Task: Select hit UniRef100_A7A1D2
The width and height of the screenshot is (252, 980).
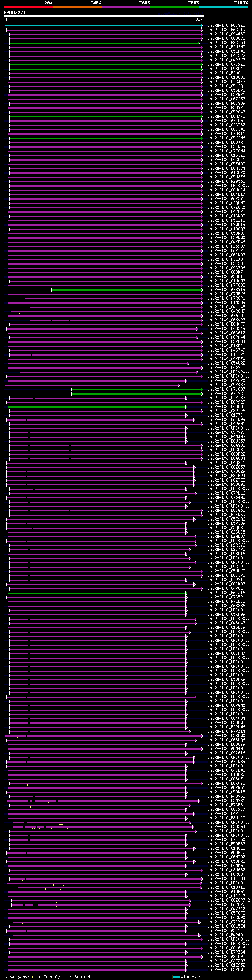Action: 226,316
